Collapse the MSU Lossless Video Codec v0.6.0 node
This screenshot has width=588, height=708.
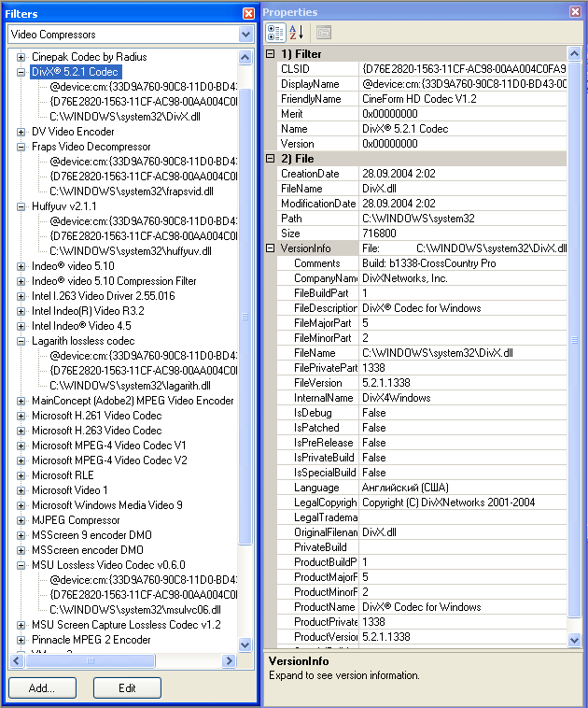pyautogui.click(x=21, y=565)
